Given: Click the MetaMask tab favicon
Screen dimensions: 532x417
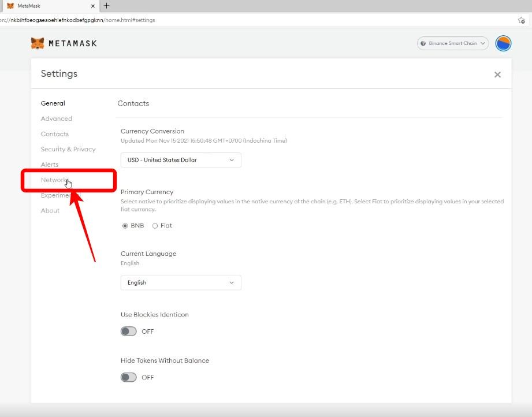Looking at the screenshot, I should [10, 6].
